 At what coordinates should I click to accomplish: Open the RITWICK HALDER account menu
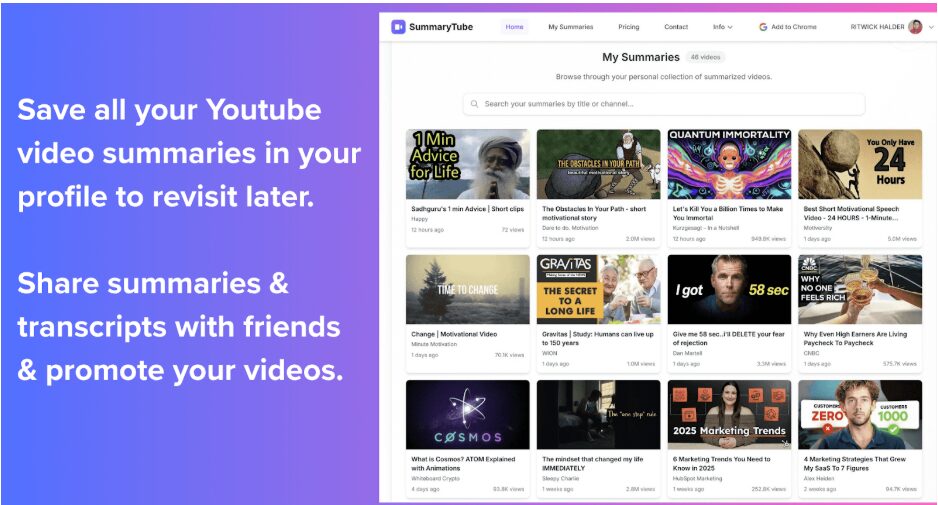tap(877, 27)
